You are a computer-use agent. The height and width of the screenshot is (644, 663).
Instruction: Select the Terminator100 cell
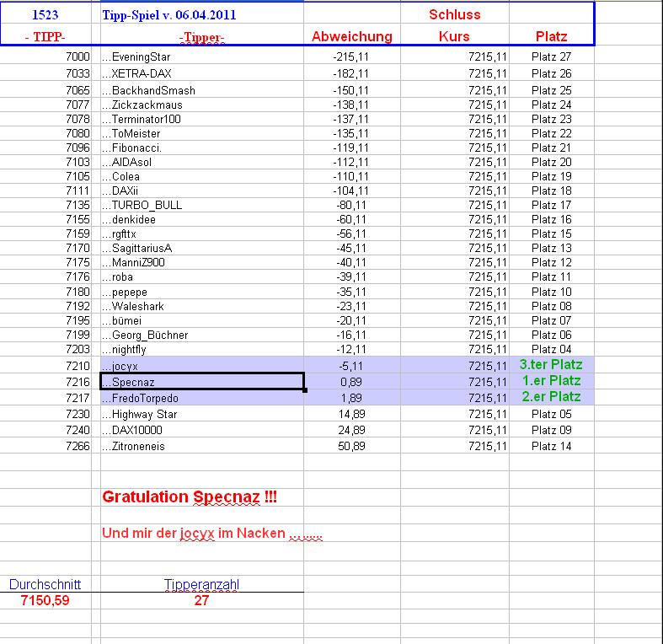(201, 120)
